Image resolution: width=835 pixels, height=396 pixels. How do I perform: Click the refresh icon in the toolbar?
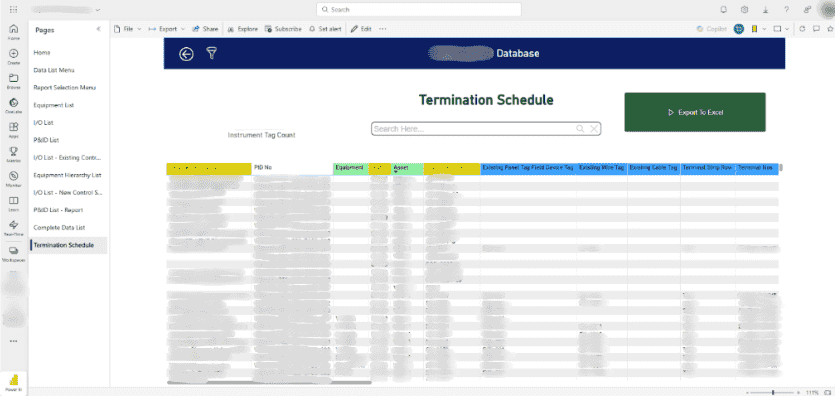803,29
